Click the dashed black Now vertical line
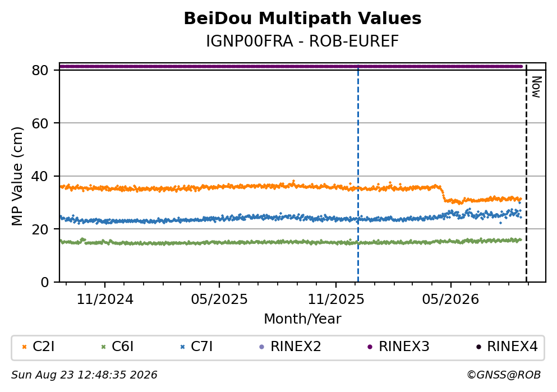The image size is (557, 392). tap(526, 174)
